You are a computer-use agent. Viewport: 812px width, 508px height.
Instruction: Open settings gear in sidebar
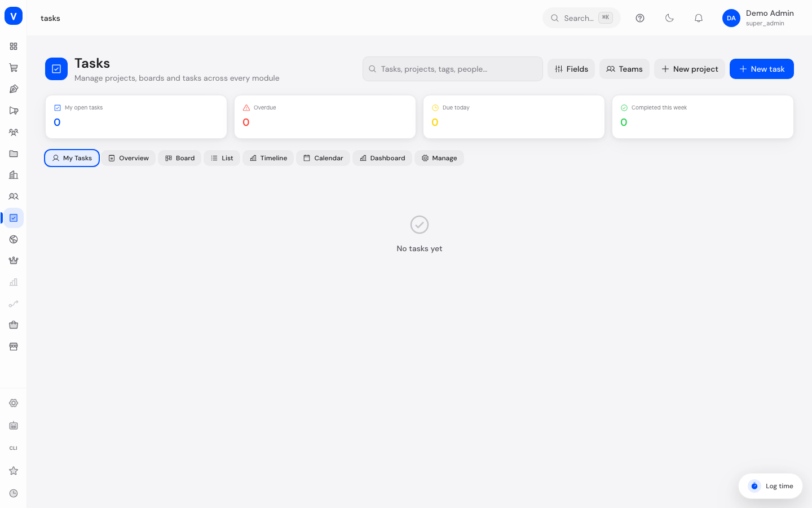(14, 403)
